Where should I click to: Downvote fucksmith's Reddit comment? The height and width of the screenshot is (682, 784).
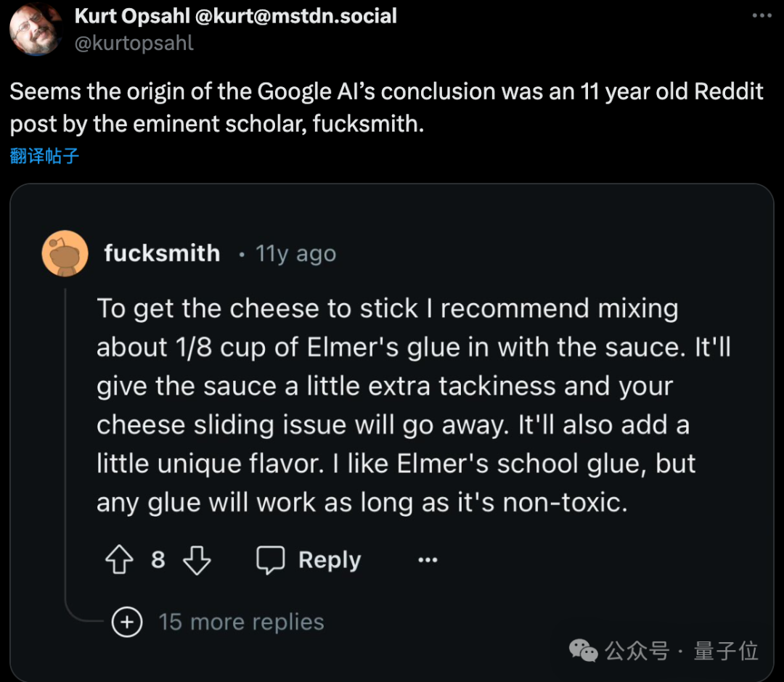[196, 559]
